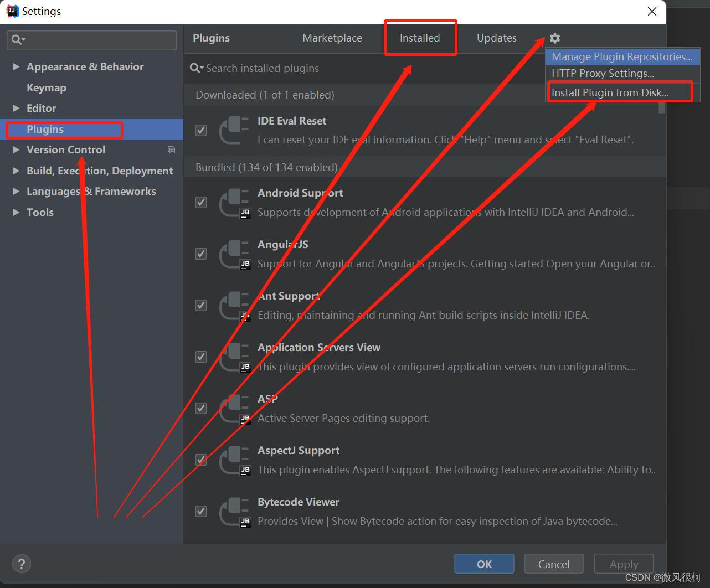Image resolution: width=710 pixels, height=588 pixels.
Task: Uncheck the Android Support plugin
Action: click(201, 203)
